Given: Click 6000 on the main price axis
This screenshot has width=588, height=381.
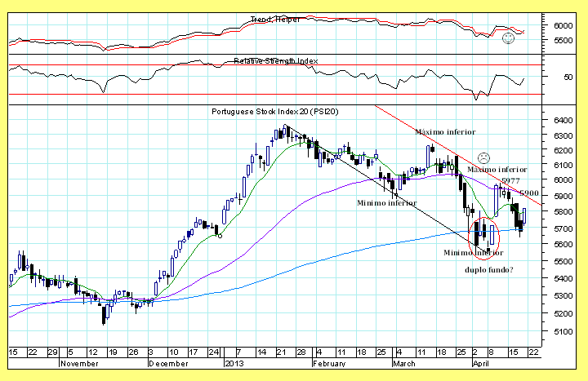Looking at the screenshot, I should [563, 179].
